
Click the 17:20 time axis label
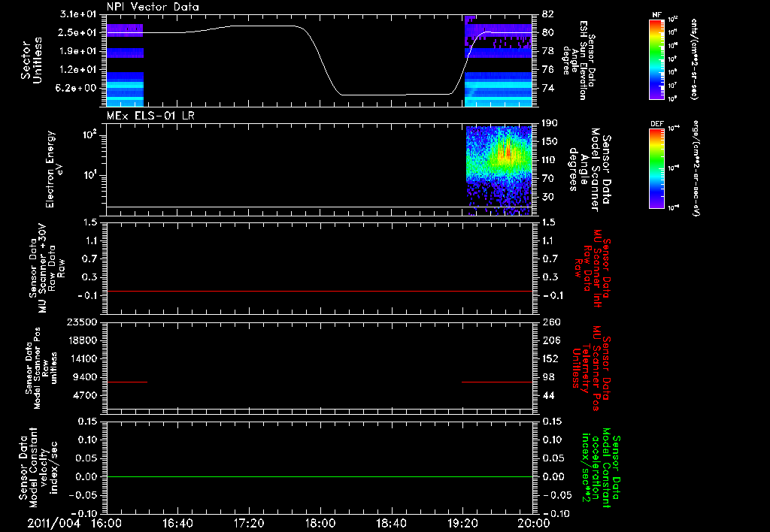click(249, 523)
